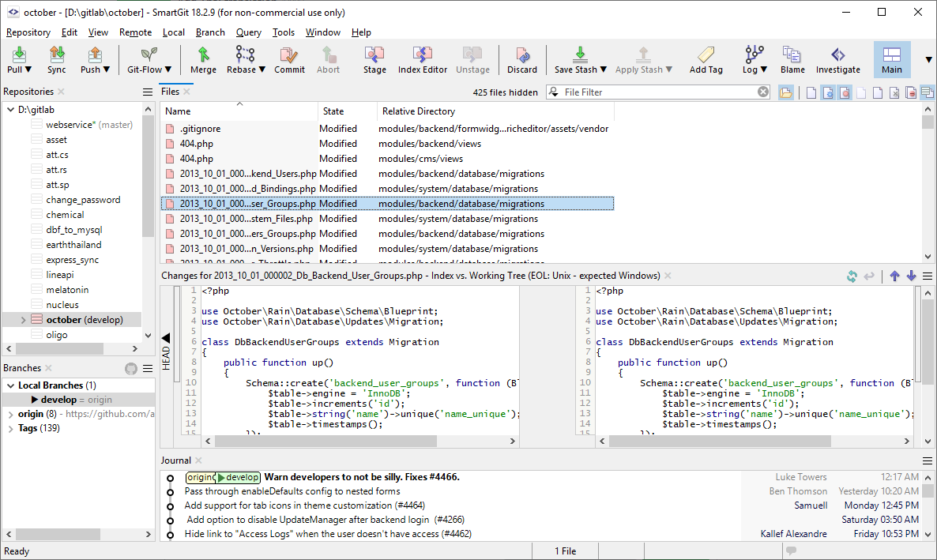This screenshot has width=937, height=560.
Task: Click the Investigate toolbar icon
Action: click(x=837, y=54)
